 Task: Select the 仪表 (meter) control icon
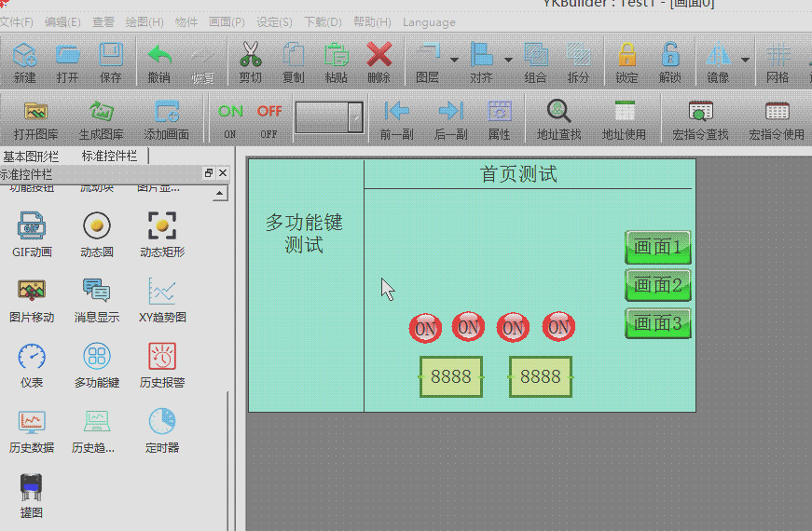pos(32,357)
